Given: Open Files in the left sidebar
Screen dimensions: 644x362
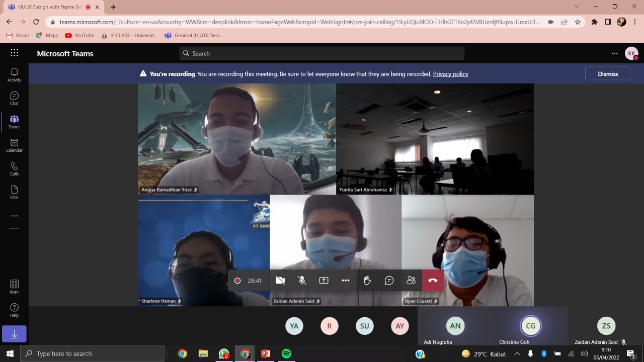Looking at the screenshot, I should pyautogui.click(x=14, y=192).
